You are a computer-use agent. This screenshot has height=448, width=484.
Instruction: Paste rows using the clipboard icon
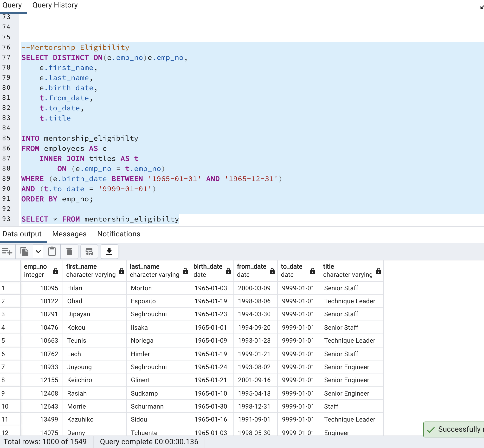pyautogui.click(x=52, y=251)
